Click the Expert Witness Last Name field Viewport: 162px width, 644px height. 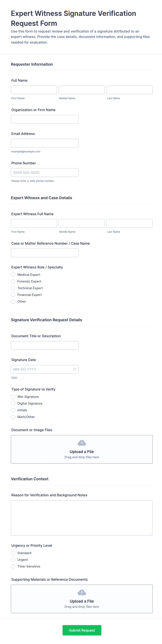coord(129,224)
